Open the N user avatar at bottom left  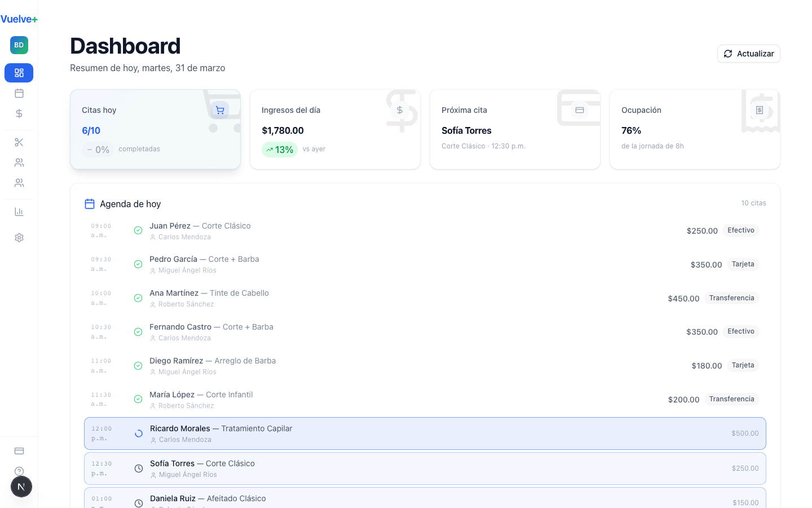point(21,487)
